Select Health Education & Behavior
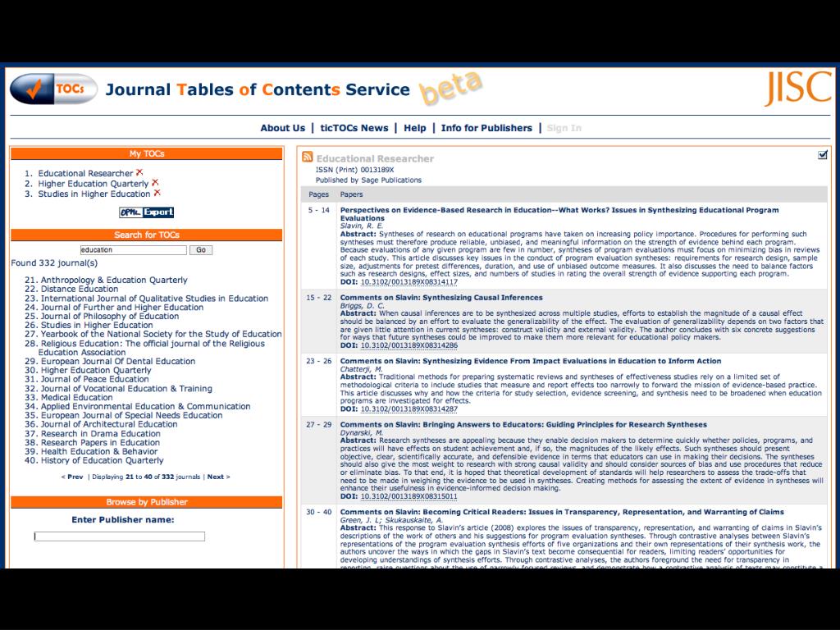The image size is (840, 630). pyautogui.click(x=99, y=452)
